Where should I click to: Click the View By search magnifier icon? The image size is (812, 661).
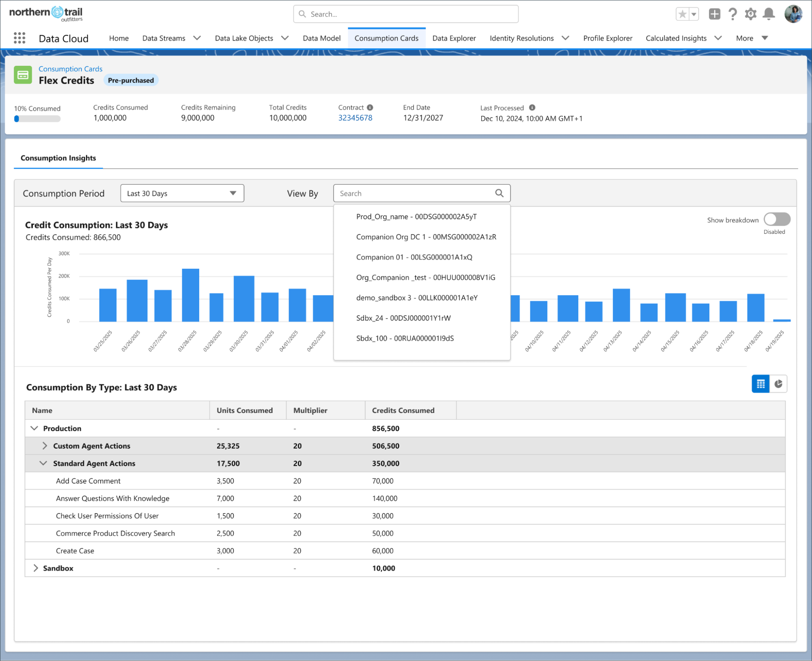click(x=499, y=193)
